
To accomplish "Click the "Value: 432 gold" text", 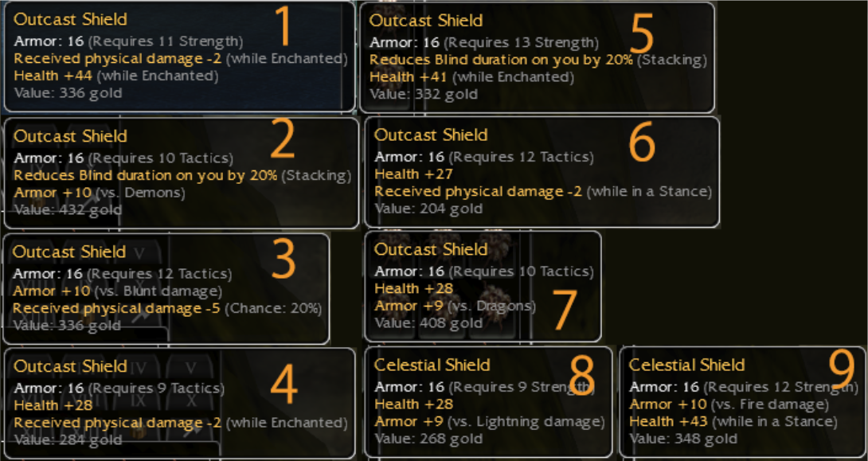I will coord(68,210).
